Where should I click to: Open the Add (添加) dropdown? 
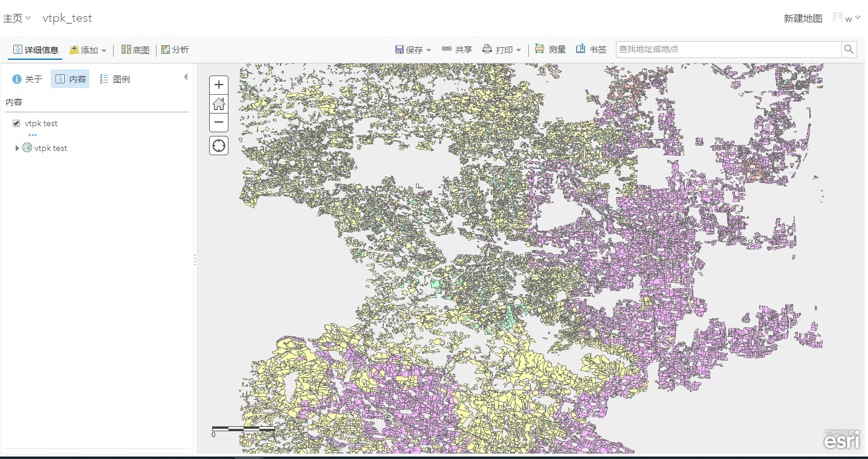88,50
